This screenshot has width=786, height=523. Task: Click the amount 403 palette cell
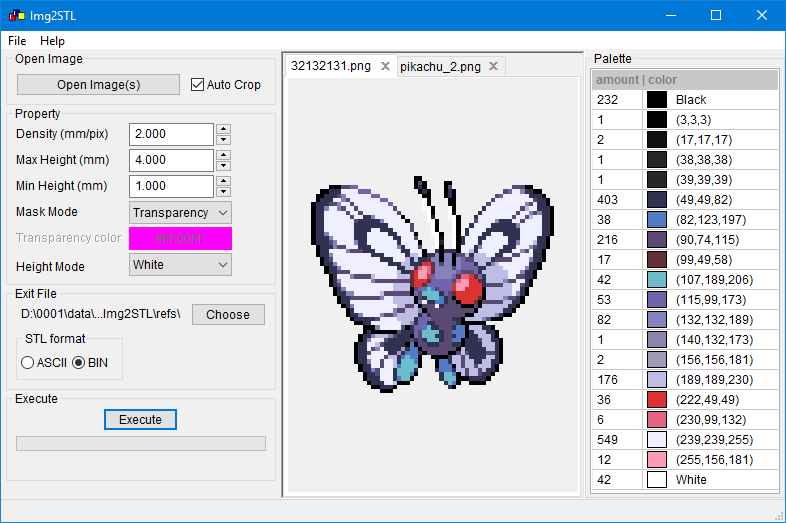(x=617, y=200)
